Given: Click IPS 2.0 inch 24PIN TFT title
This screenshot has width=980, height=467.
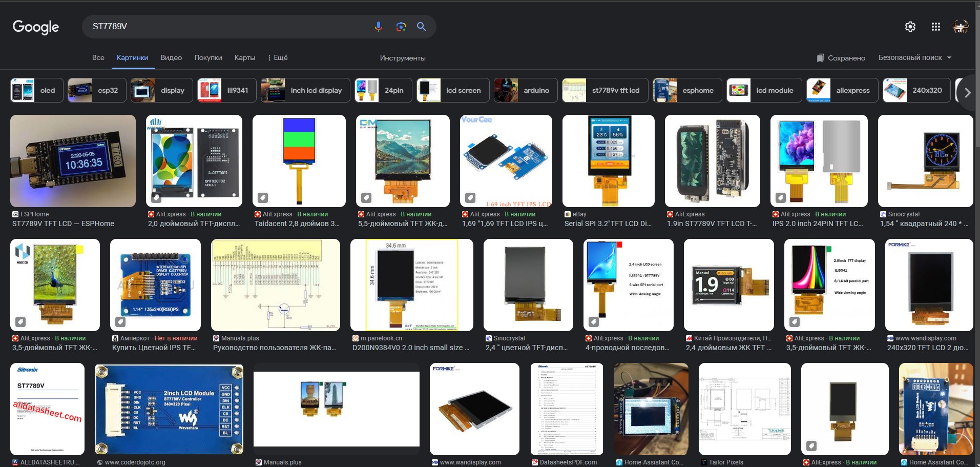Looking at the screenshot, I should pos(818,224).
